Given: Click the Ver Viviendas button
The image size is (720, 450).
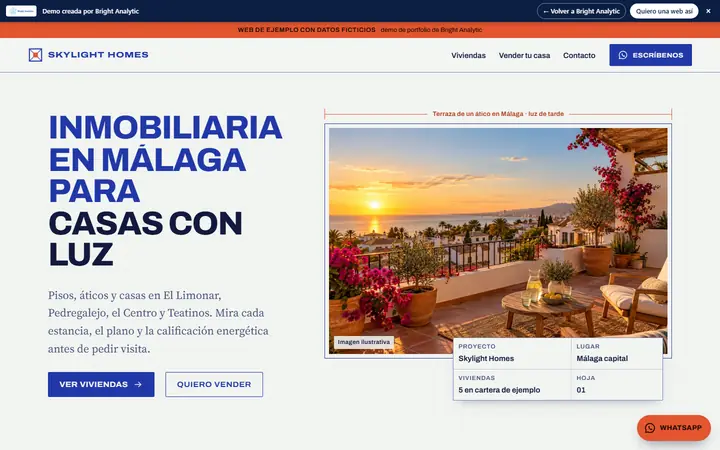Looking at the screenshot, I should [x=101, y=384].
